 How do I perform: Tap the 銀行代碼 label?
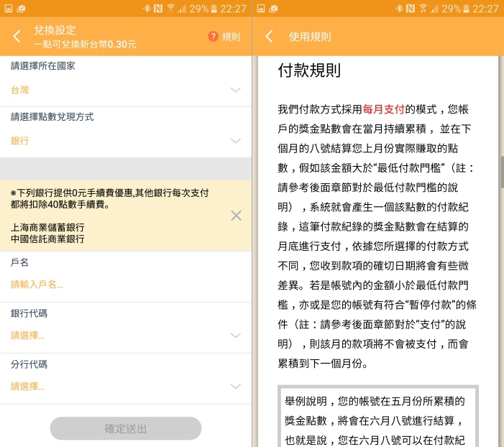29,313
